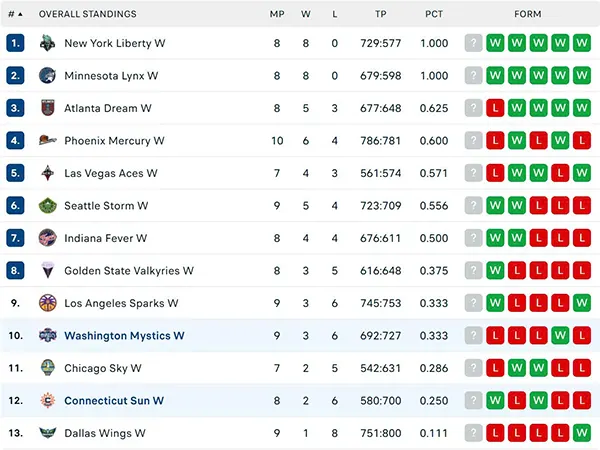
Task: Click the points total 786:781
Action: pyautogui.click(x=381, y=141)
